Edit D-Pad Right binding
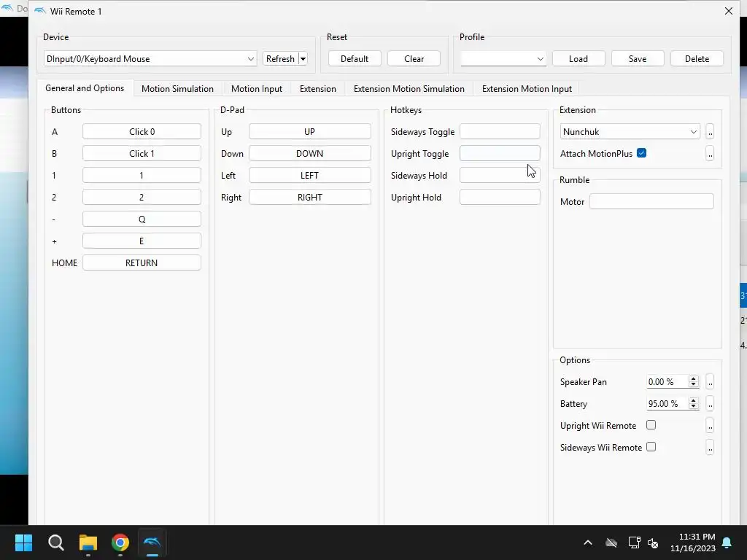747x560 pixels. (309, 197)
